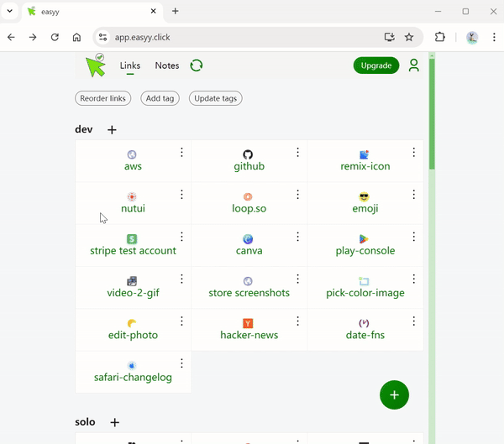Open options menu for github link
Viewport: 504px width, 444px height.
tap(297, 152)
